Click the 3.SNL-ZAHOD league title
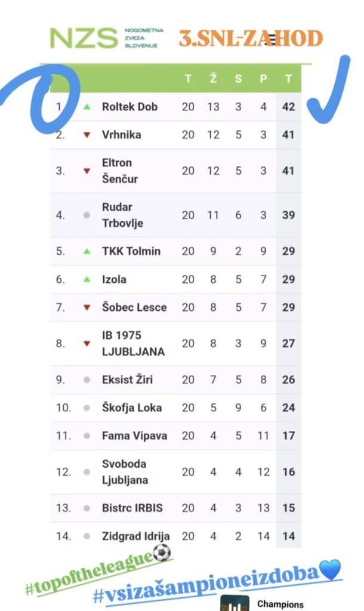 click(x=251, y=38)
